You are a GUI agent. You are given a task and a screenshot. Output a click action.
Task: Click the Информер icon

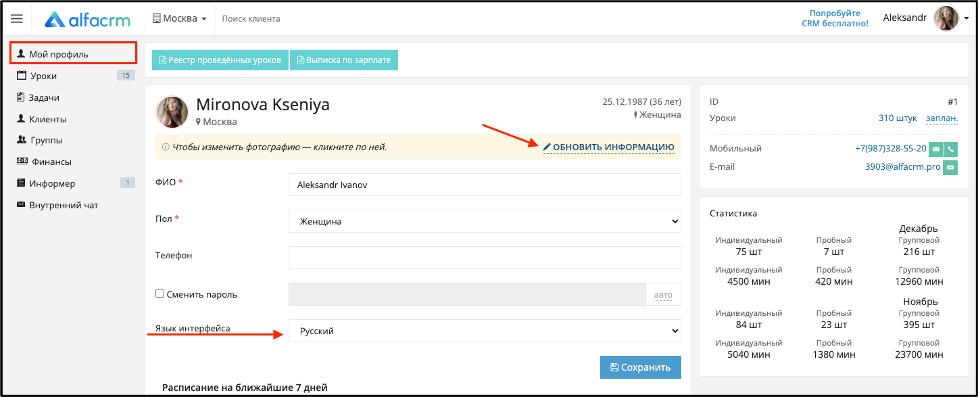tap(21, 184)
